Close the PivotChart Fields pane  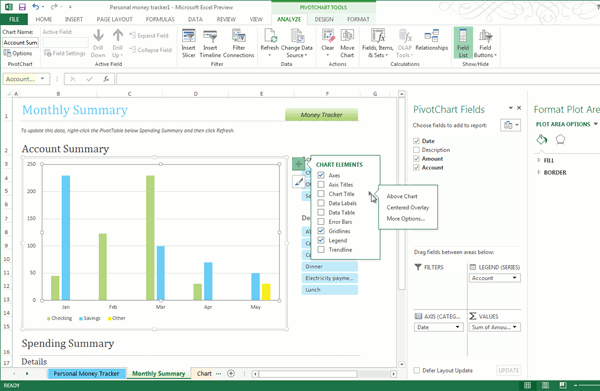click(519, 108)
